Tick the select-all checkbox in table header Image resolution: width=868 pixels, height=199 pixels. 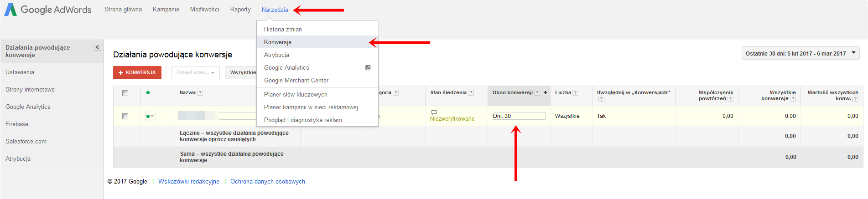pyautogui.click(x=125, y=93)
